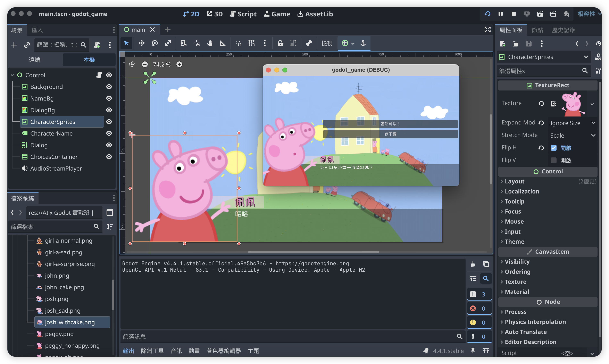Instantiate child scene with the link icon

(x=27, y=45)
